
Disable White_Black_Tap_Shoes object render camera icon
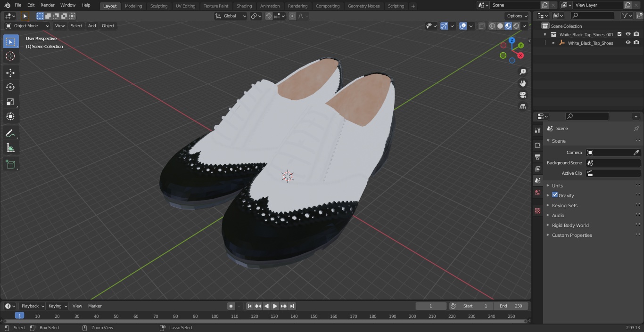636,43
